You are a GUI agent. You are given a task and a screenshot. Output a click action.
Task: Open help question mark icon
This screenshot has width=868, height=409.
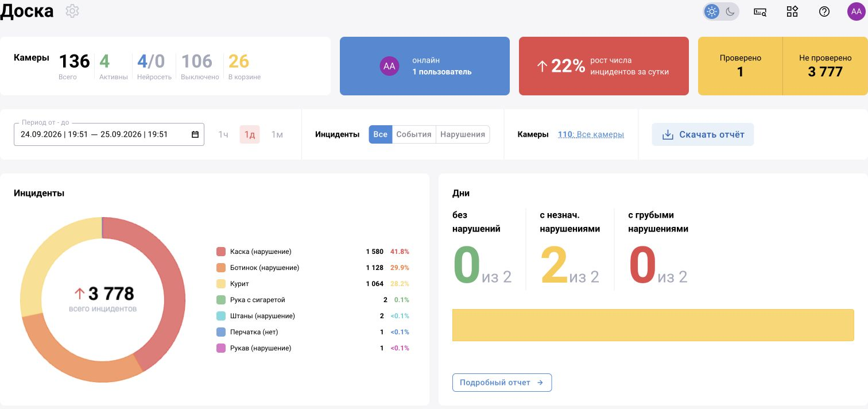coord(824,11)
